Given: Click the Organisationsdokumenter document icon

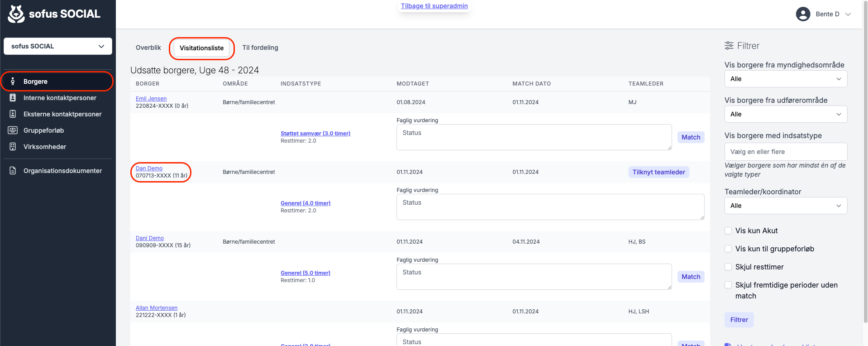Looking at the screenshot, I should pyautogui.click(x=13, y=171).
